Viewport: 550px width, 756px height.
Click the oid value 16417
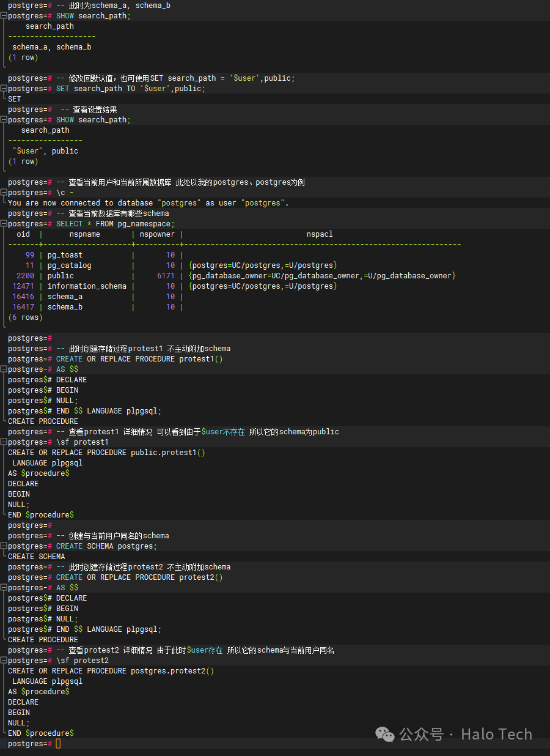tap(23, 307)
